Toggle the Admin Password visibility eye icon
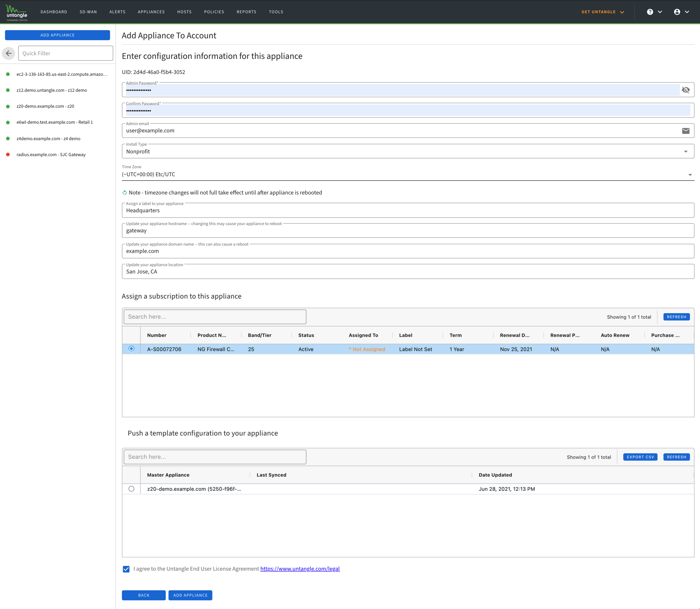 point(686,90)
